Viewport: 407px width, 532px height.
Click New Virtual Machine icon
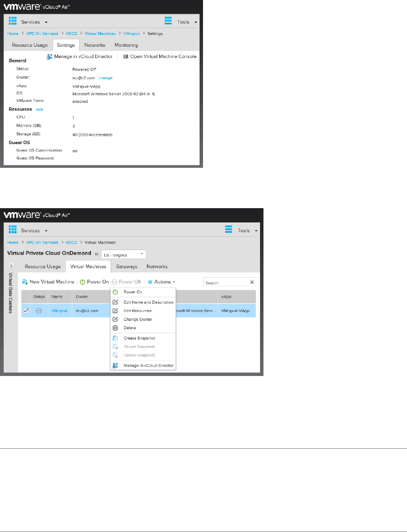25,282
